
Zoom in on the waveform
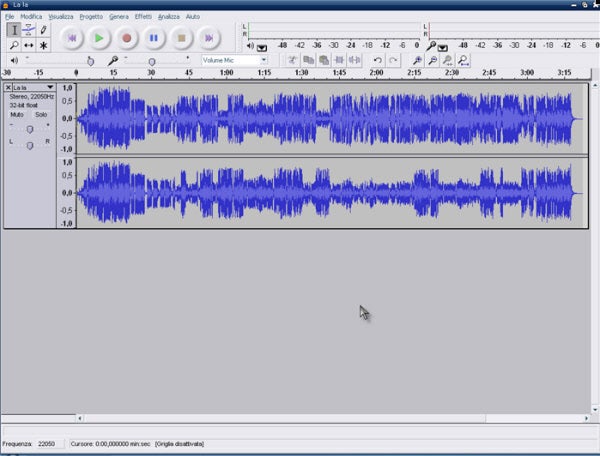click(417, 60)
